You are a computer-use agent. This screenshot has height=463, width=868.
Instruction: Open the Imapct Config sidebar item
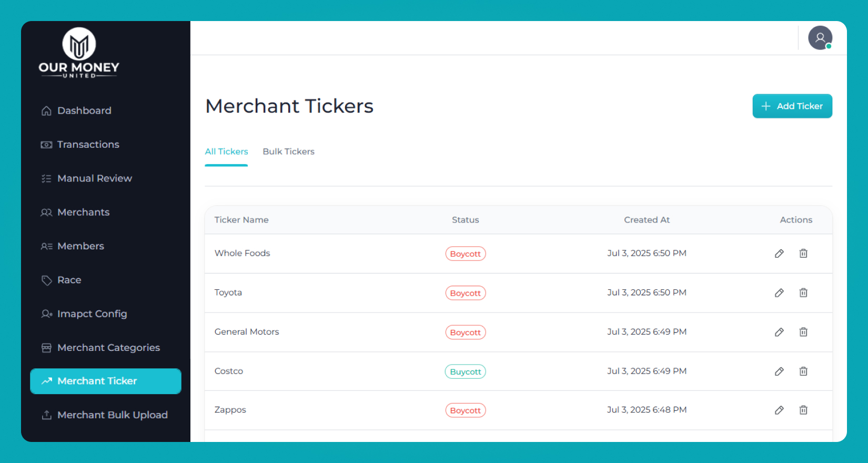click(x=92, y=314)
